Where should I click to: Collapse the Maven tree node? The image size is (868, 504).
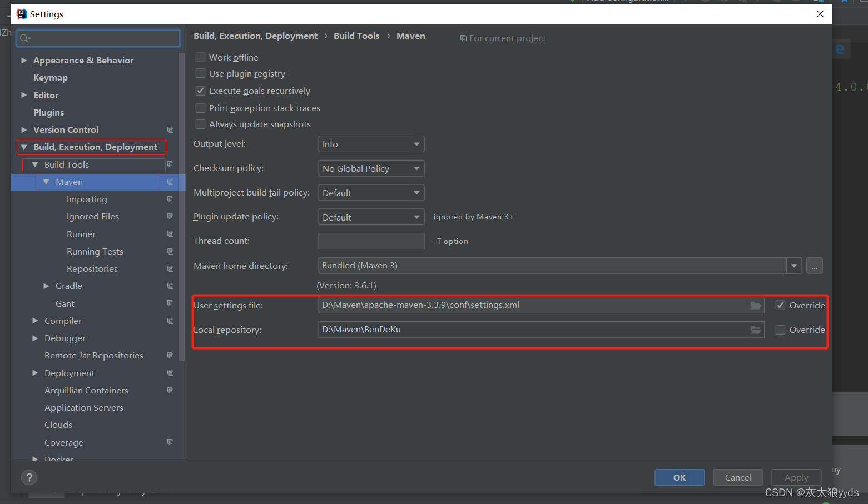point(46,182)
